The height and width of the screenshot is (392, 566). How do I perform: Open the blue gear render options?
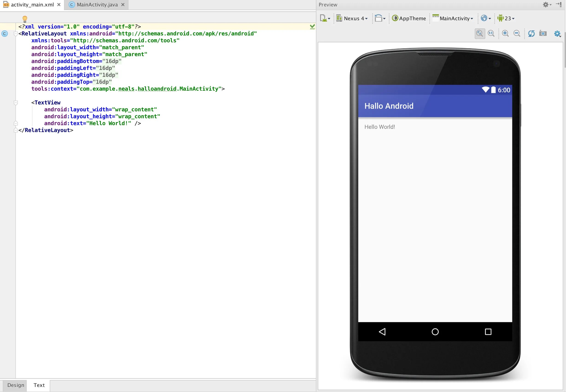557,34
